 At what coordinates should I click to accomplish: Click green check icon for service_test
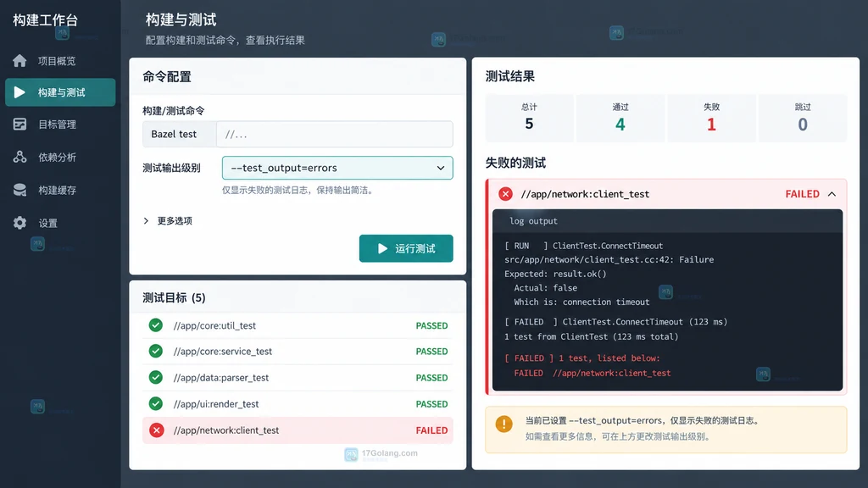click(x=156, y=352)
